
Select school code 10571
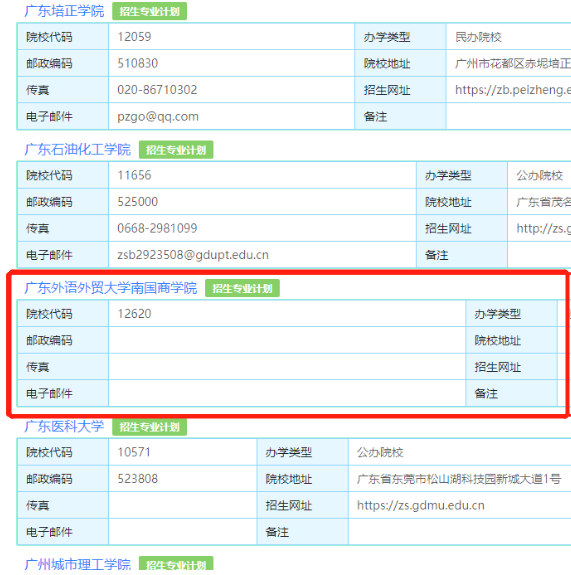pyautogui.click(x=134, y=452)
